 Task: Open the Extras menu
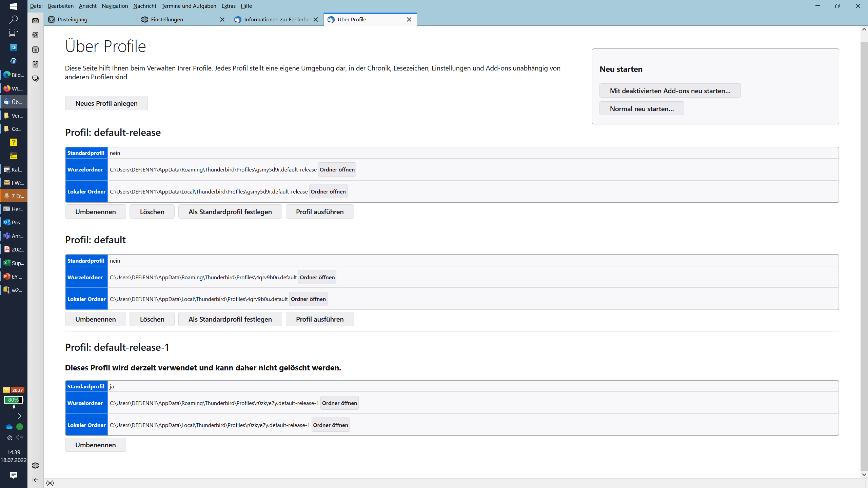(228, 6)
